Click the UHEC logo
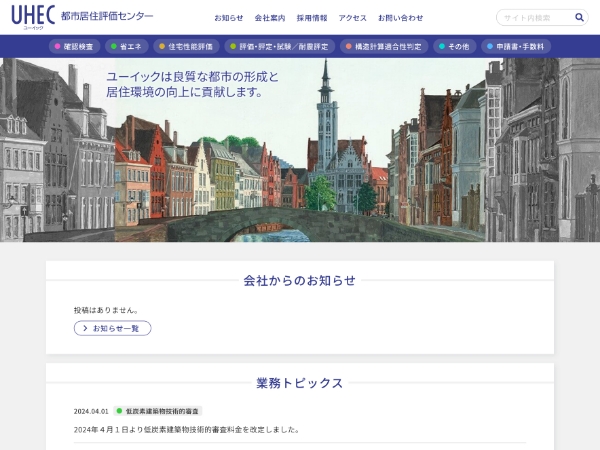This screenshot has width=600, height=450. [x=33, y=17]
